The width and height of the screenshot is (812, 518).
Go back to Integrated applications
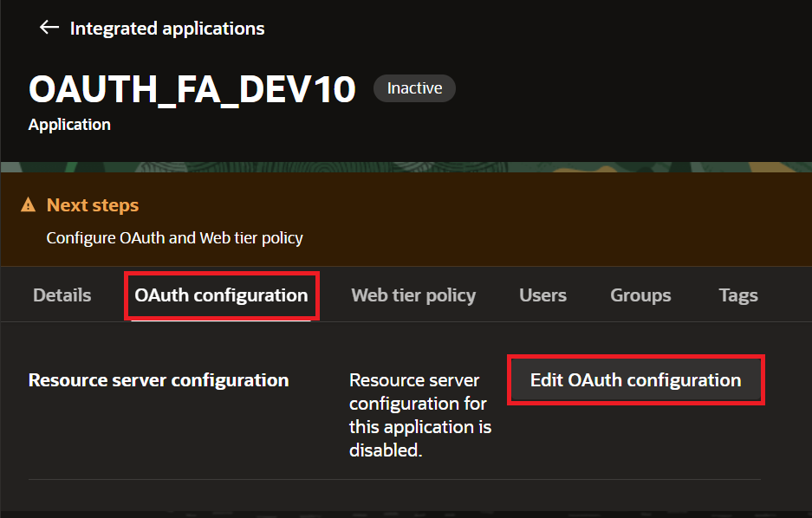[167, 29]
